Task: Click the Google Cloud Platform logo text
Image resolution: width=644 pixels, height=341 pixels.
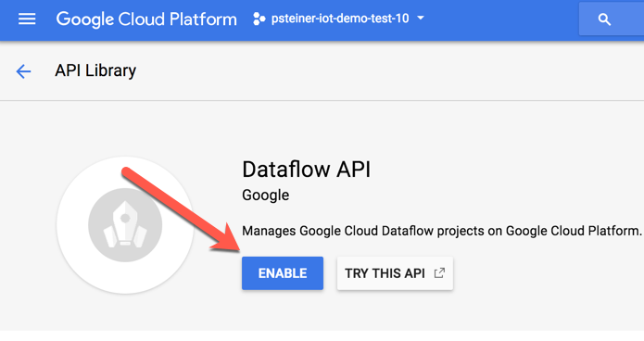Action: [x=146, y=19]
